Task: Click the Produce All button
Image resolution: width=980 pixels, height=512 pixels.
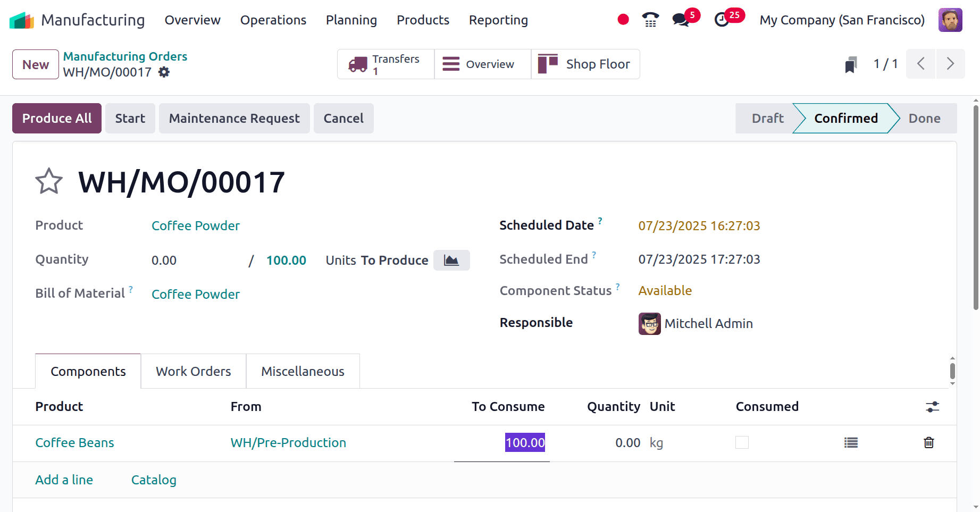Action: pyautogui.click(x=57, y=118)
